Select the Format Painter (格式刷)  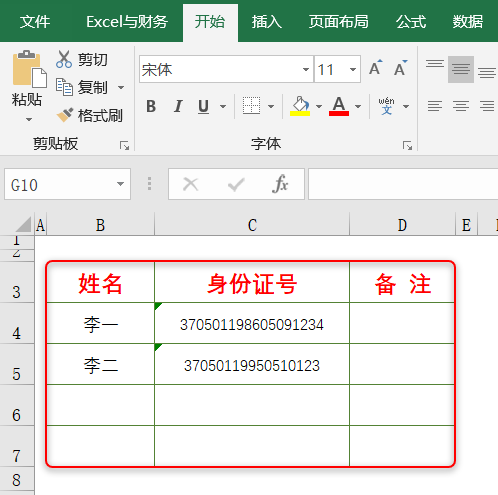click(x=89, y=115)
